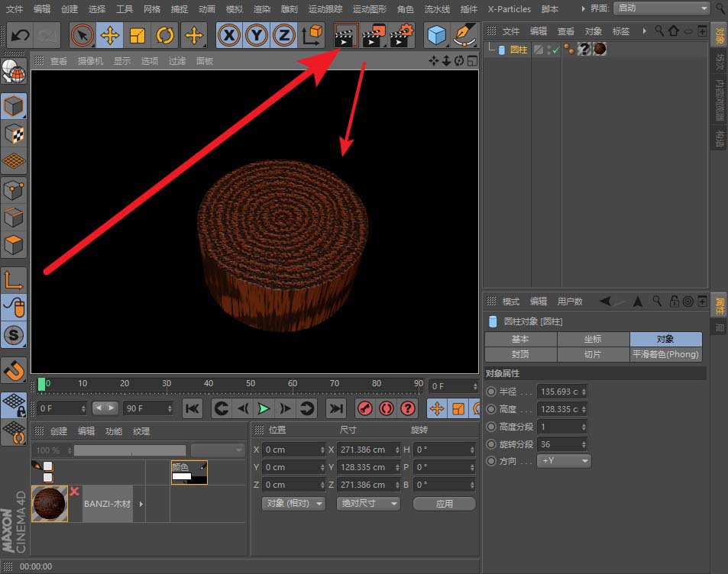Switch to the 切片 attribute tab

593,353
